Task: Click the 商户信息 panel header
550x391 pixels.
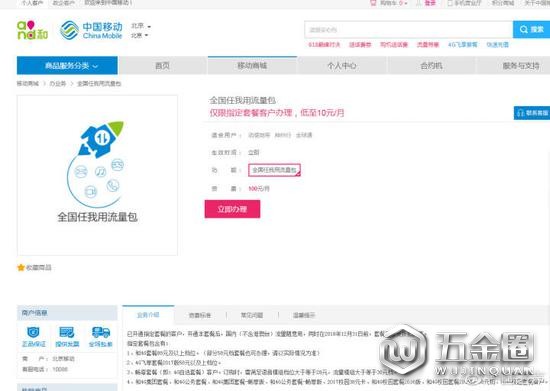Action: click(x=67, y=313)
